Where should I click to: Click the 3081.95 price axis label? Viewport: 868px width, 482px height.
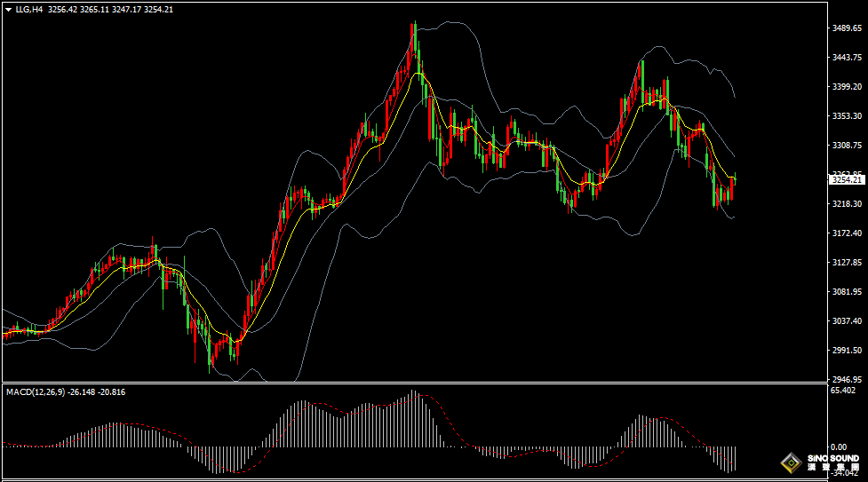pos(847,292)
